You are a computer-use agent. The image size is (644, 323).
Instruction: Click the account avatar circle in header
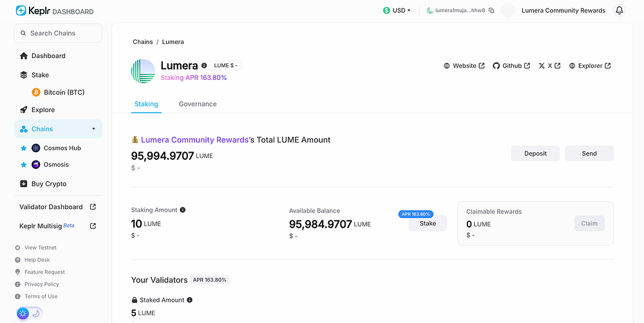click(x=508, y=11)
